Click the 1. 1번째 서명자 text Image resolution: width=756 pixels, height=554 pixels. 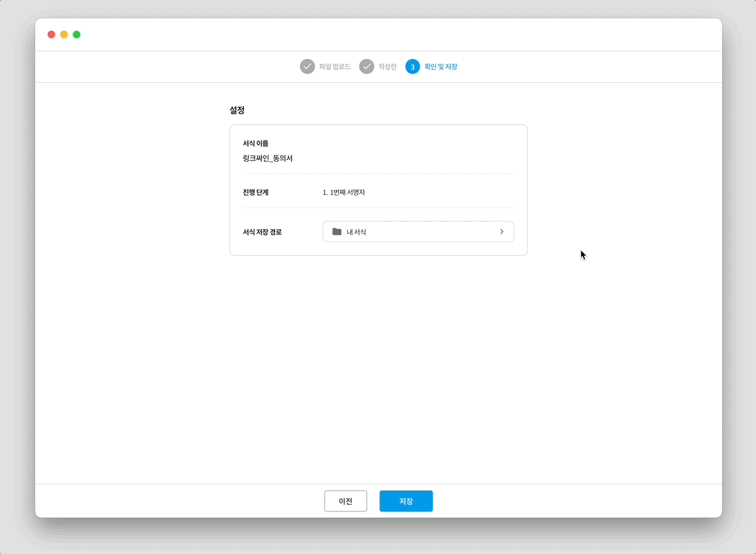click(344, 192)
